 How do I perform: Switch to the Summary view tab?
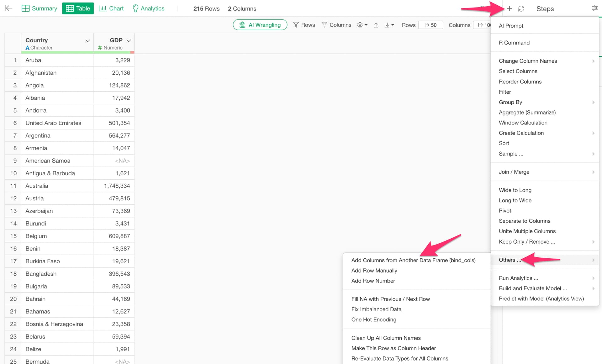pos(40,8)
